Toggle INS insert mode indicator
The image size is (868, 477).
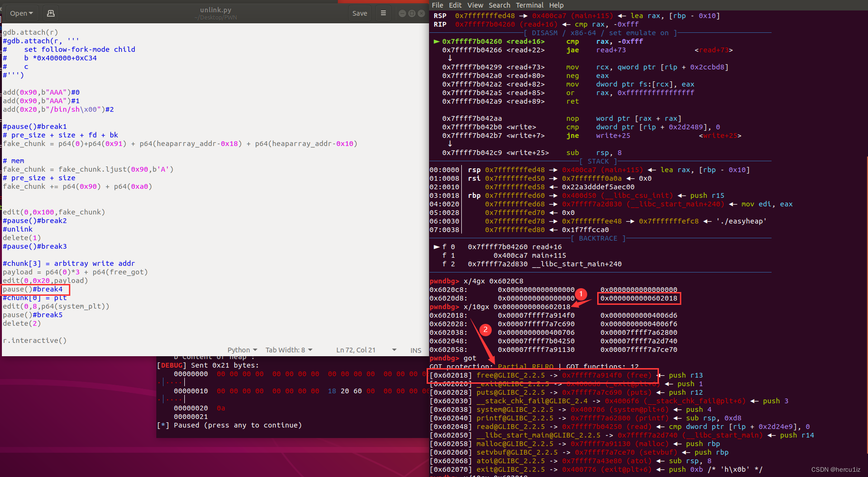416,350
